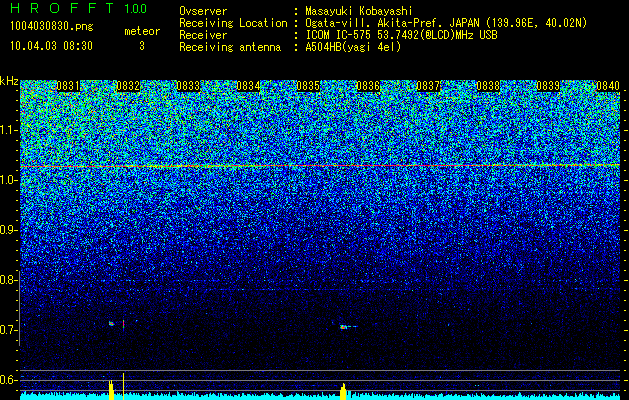Viewport: 629px width, 400px height.
Task: Click the 0834 time marker
Action: click(x=248, y=86)
